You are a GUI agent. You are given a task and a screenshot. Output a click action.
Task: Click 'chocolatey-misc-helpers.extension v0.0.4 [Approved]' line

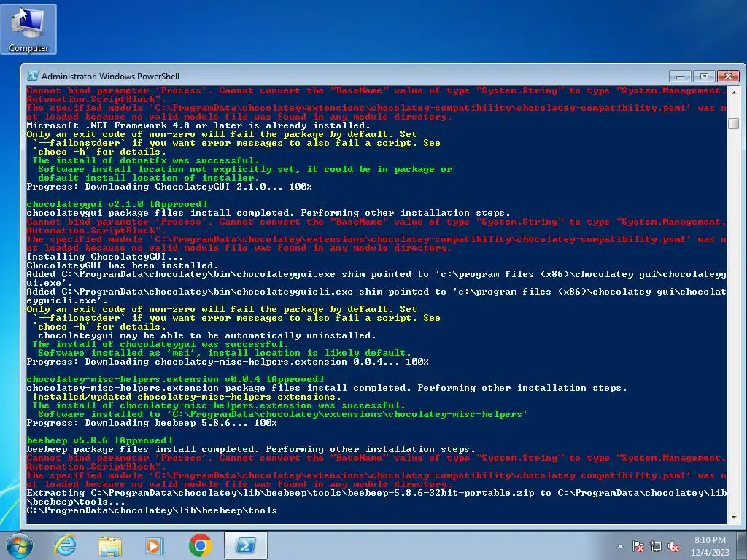(175, 379)
